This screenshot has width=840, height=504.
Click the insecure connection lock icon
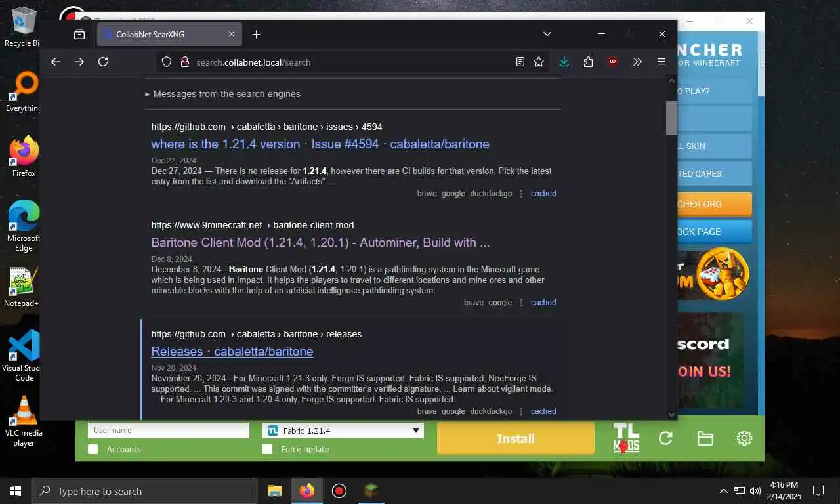tap(184, 62)
